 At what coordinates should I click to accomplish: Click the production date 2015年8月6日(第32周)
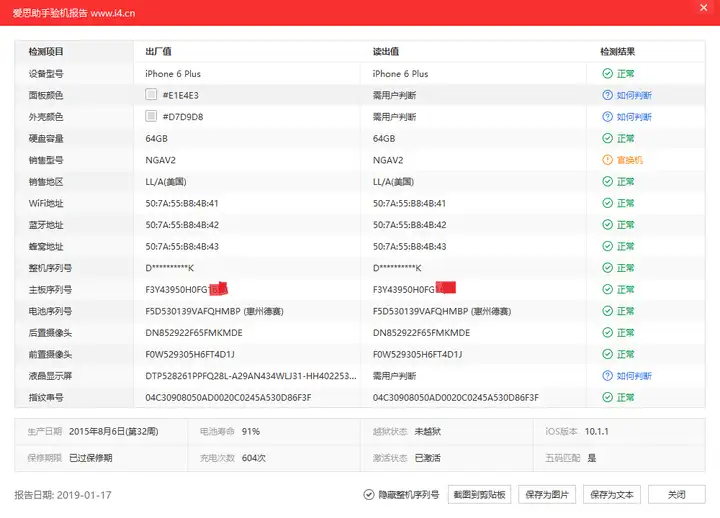(x=113, y=432)
